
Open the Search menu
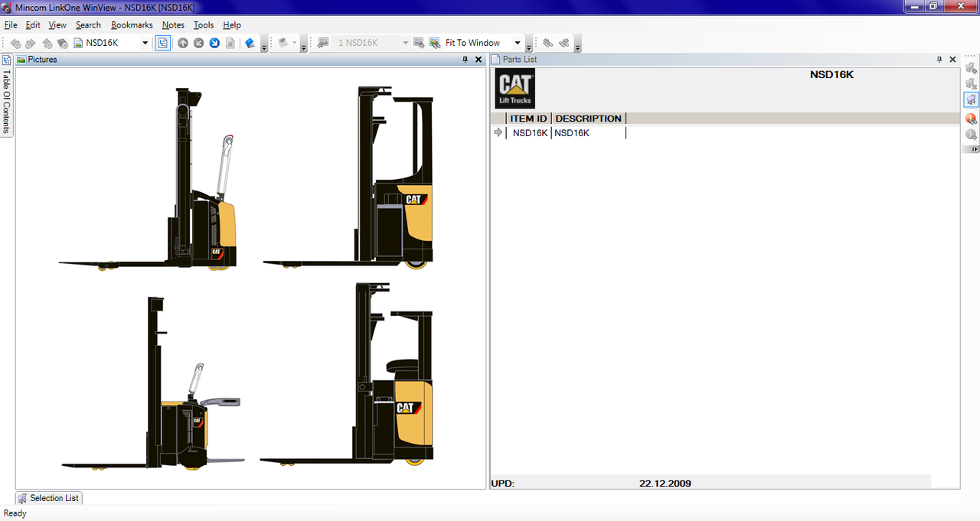88,25
